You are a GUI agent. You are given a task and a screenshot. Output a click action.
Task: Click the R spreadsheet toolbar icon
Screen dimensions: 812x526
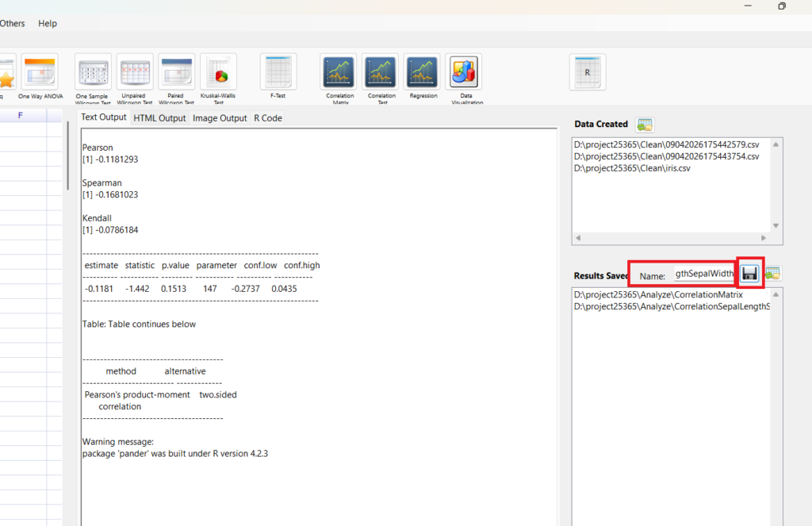(587, 73)
